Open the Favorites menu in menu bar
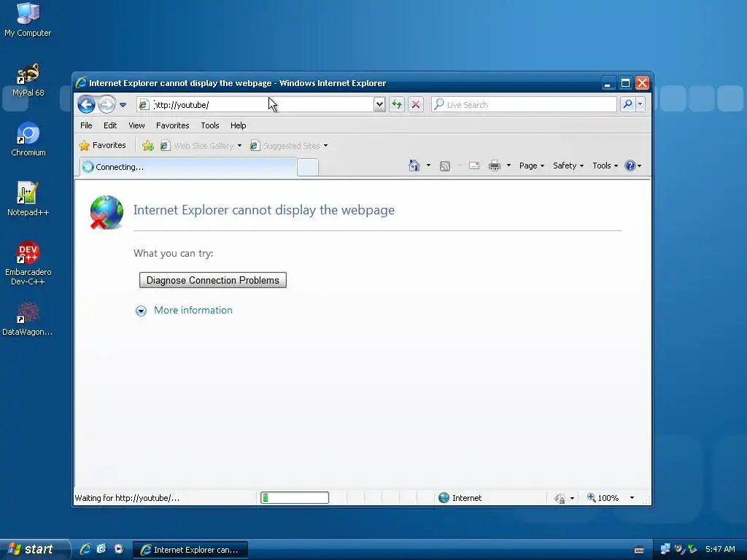The height and width of the screenshot is (560, 747). pos(172,125)
